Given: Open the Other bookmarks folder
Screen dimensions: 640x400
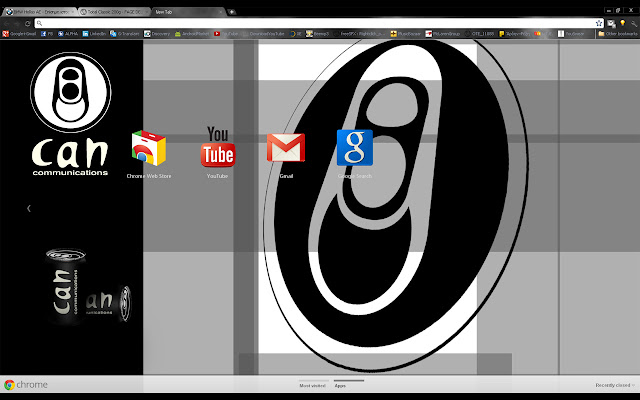Looking at the screenshot, I should tap(618, 34).
